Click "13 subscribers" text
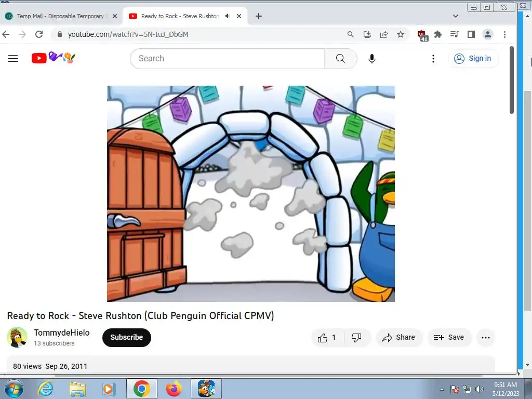The width and height of the screenshot is (532, 399). 54,343
